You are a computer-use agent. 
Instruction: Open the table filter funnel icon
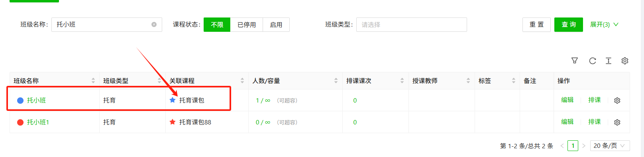tap(575, 60)
